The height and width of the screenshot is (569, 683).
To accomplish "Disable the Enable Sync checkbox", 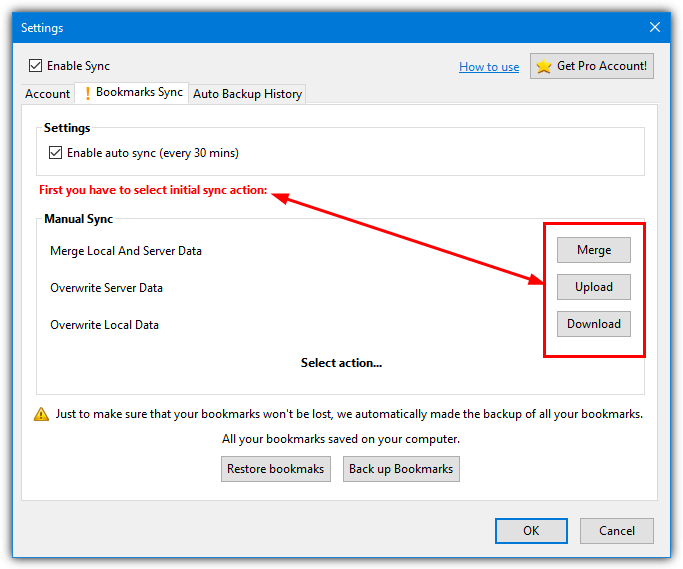I will [x=36, y=66].
